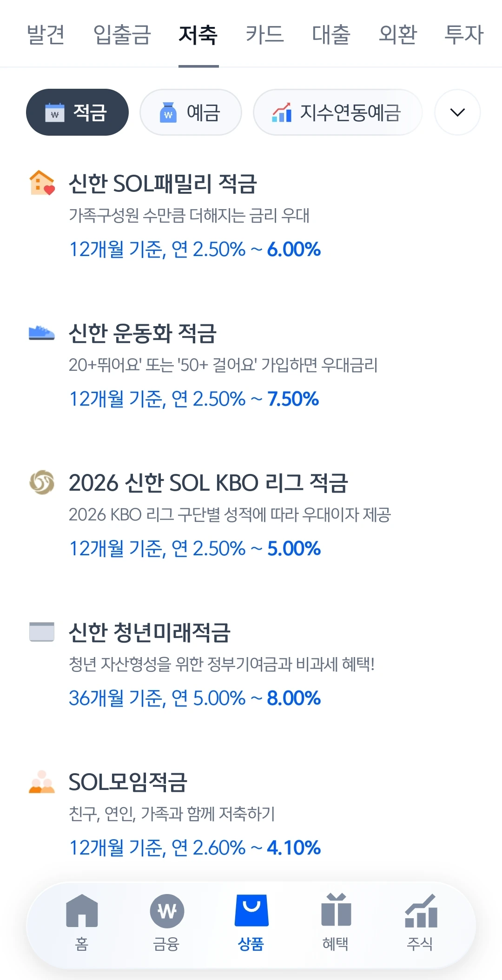Open 신한 SOL패밀리 적금 product title
Screen dimensions: 502x980
(x=163, y=184)
